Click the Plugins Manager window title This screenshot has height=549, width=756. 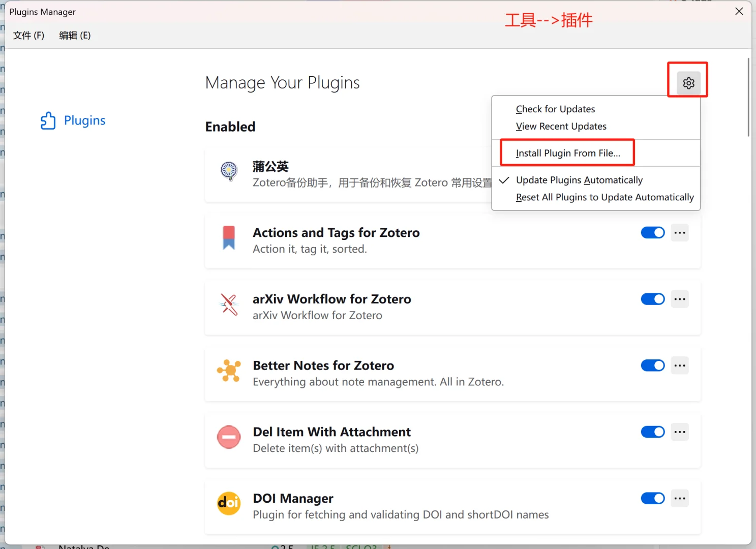tap(43, 12)
